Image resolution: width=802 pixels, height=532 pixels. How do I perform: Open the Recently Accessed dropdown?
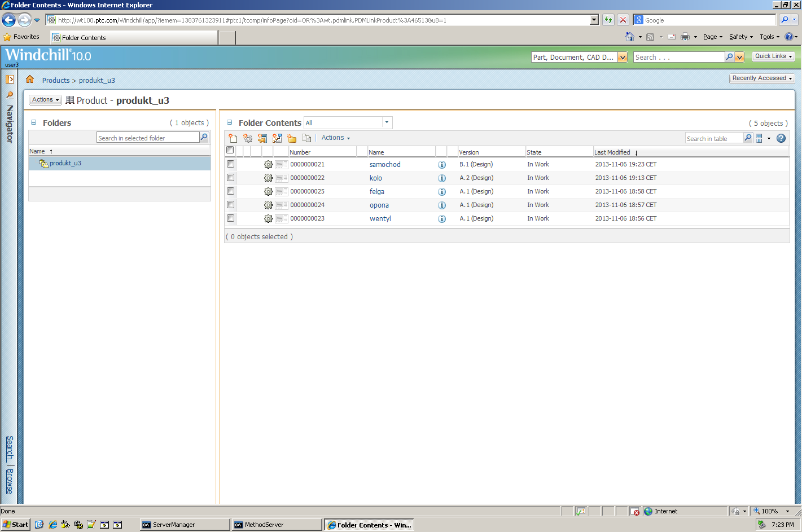tap(762, 78)
